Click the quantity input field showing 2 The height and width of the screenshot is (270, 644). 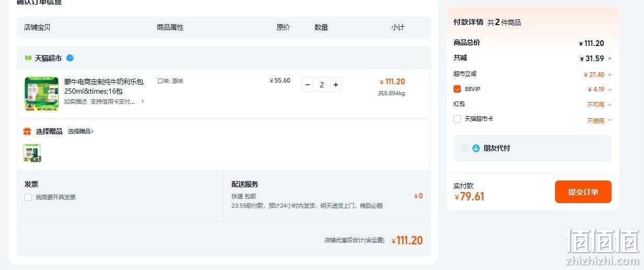tap(322, 85)
